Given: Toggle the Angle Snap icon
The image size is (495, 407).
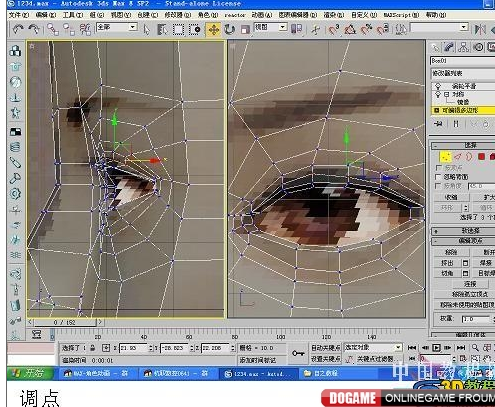Looking at the screenshot, I should click(x=350, y=29).
